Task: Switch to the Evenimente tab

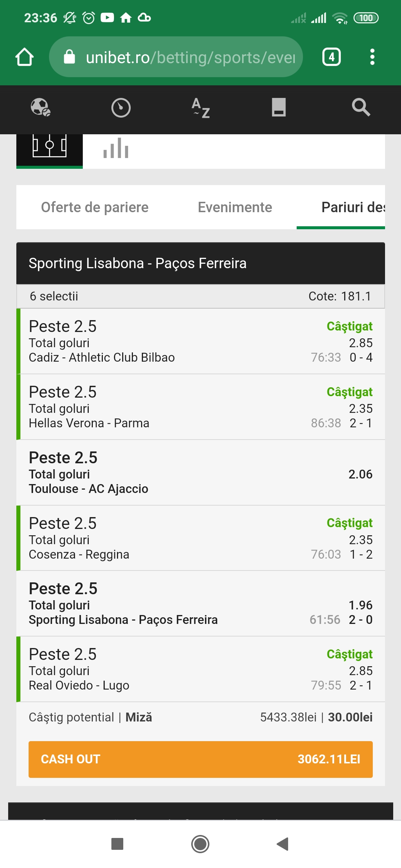Action: click(235, 207)
